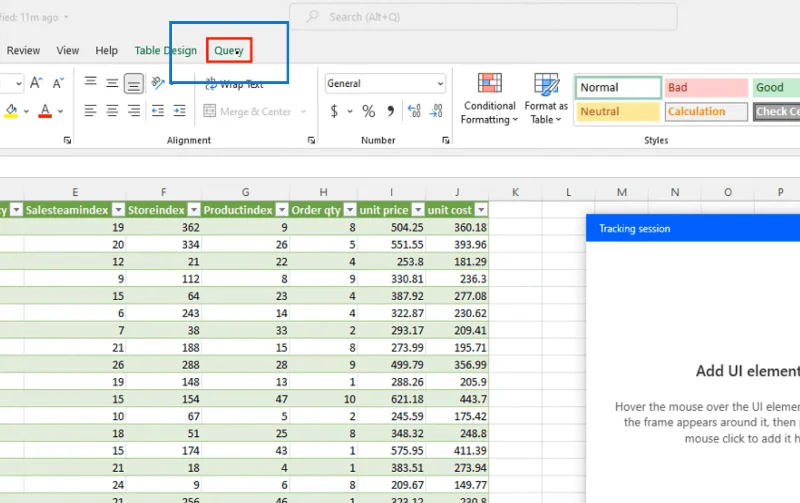Open the Review ribbon tab
The height and width of the screenshot is (503, 800).
pos(23,51)
